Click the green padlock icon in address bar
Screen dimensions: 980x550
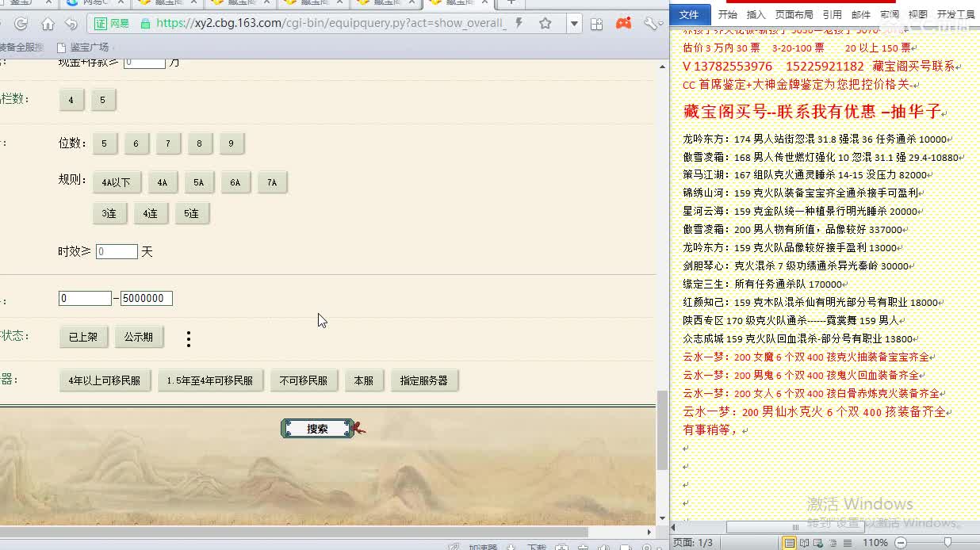145,24
